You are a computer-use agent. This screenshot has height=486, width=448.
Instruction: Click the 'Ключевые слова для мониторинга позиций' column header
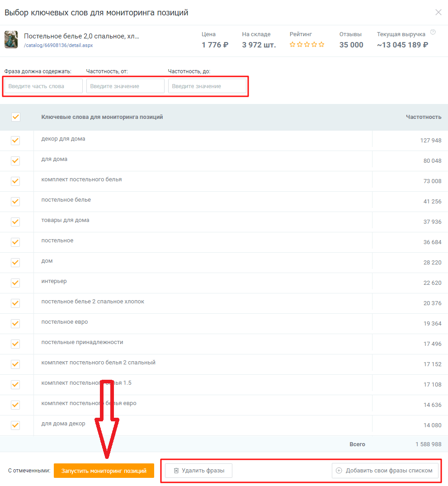(x=102, y=117)
